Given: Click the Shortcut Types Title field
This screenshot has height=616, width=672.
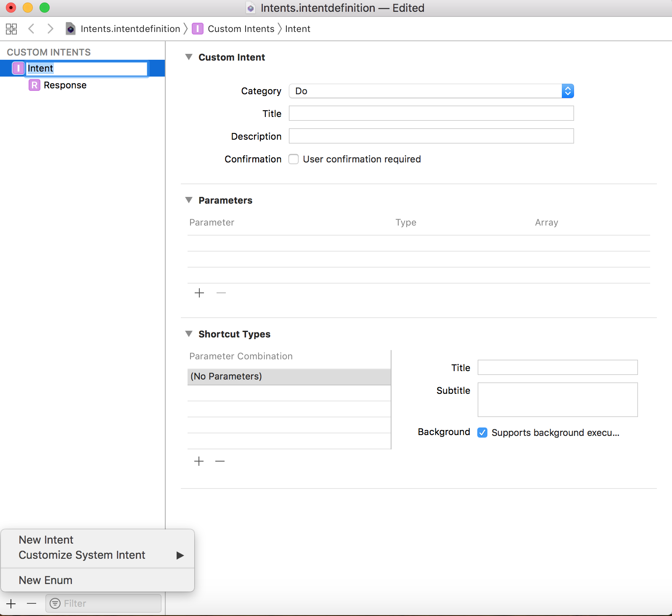Looking at the screenshot, I should click(558, 367).
